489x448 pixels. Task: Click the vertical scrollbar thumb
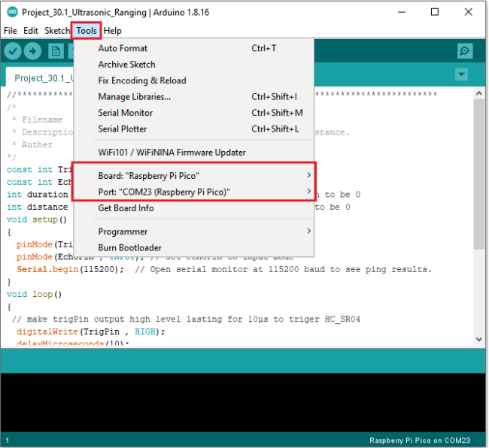click(479, 174)
